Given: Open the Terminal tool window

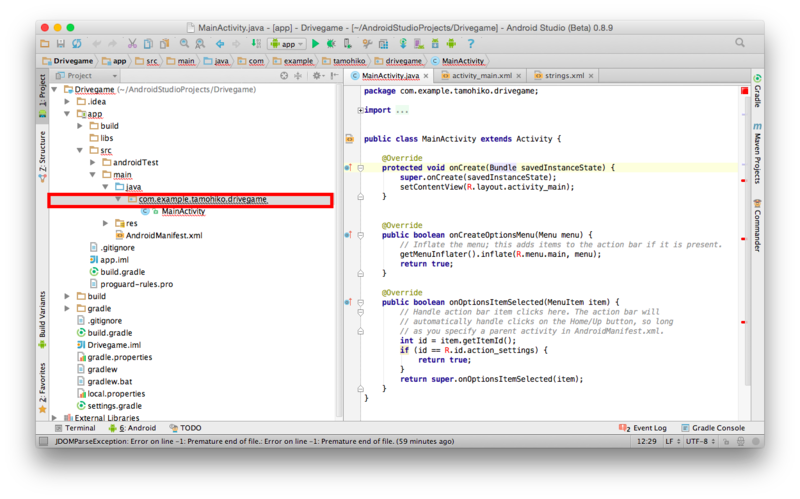Looking at the screenshot, I should pos(75,428).
